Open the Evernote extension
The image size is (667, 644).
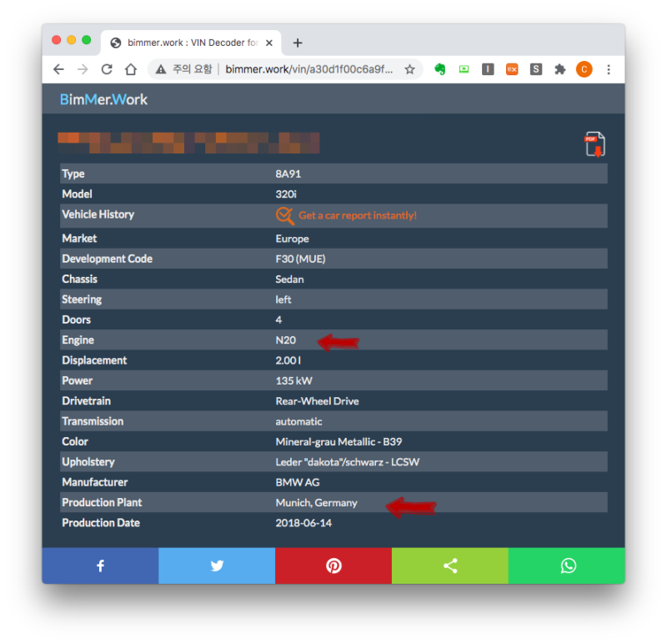point(440,69)
